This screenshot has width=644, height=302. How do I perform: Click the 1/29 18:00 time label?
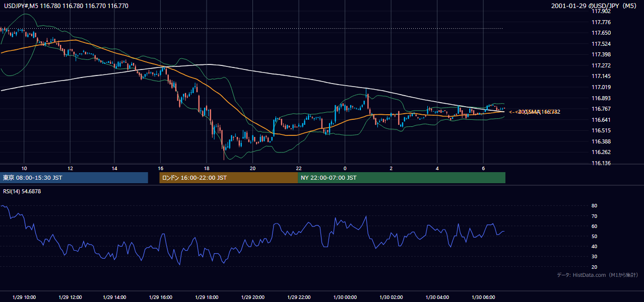pyautogui.click(x=207, y=297)
